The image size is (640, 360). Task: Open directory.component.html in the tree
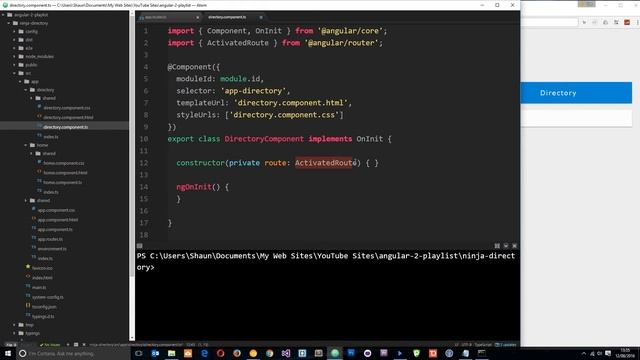(68, 118)
